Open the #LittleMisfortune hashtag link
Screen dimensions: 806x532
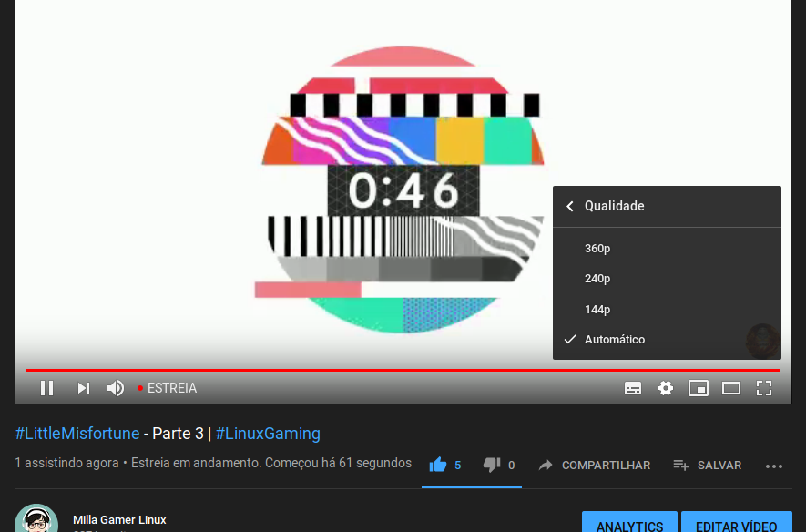77,434
